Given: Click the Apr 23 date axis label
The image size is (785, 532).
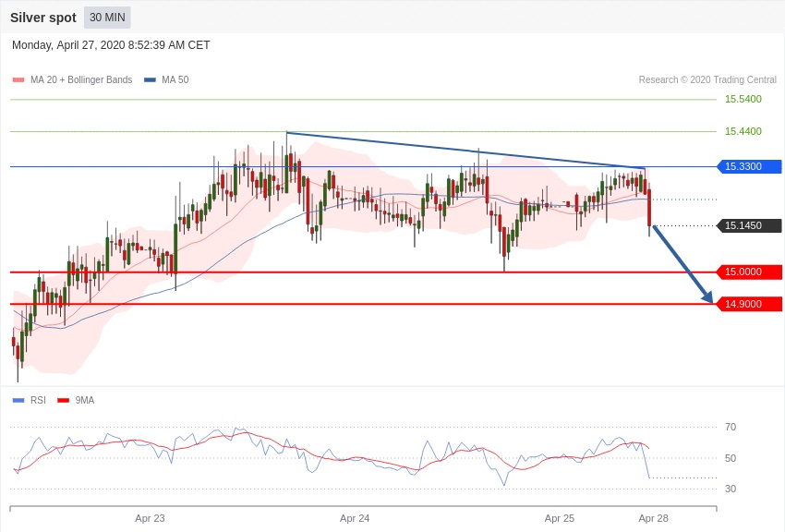Looking at the screenshot, I should (x=150, y=518).
